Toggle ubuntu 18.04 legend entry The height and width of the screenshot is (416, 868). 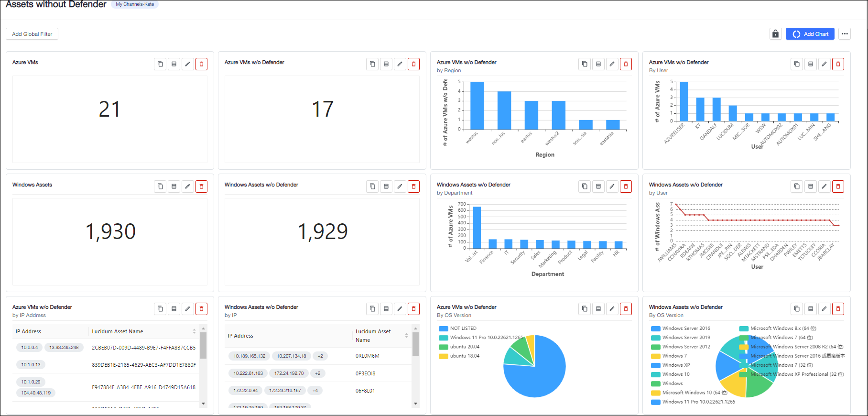[459, 356]
